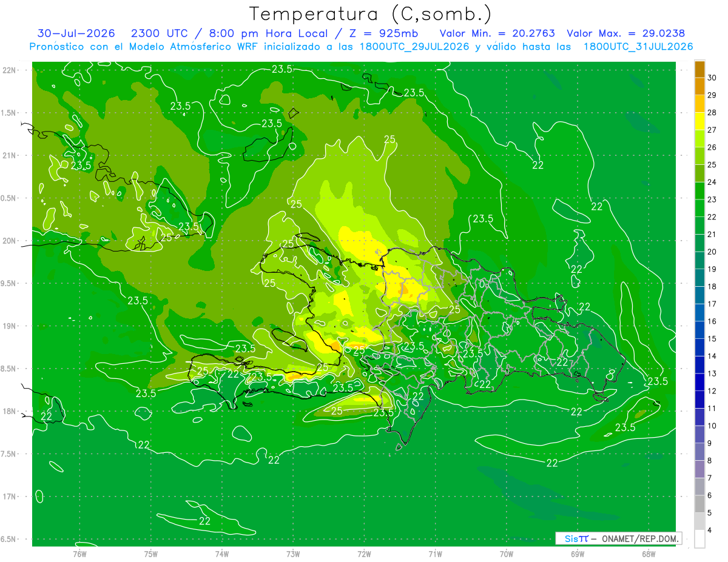Pick the dark orange swatch above 30

[699, 69]
